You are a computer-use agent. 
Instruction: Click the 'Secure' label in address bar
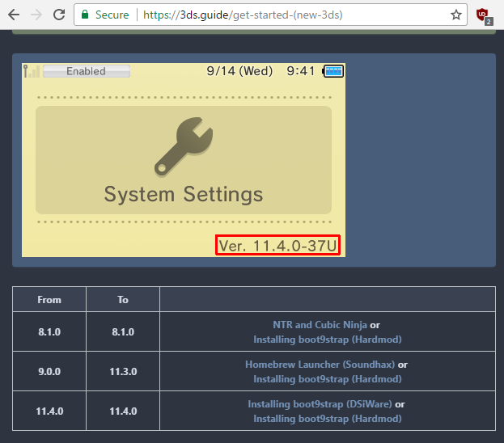pyautogui.click(x=112, y=15)
